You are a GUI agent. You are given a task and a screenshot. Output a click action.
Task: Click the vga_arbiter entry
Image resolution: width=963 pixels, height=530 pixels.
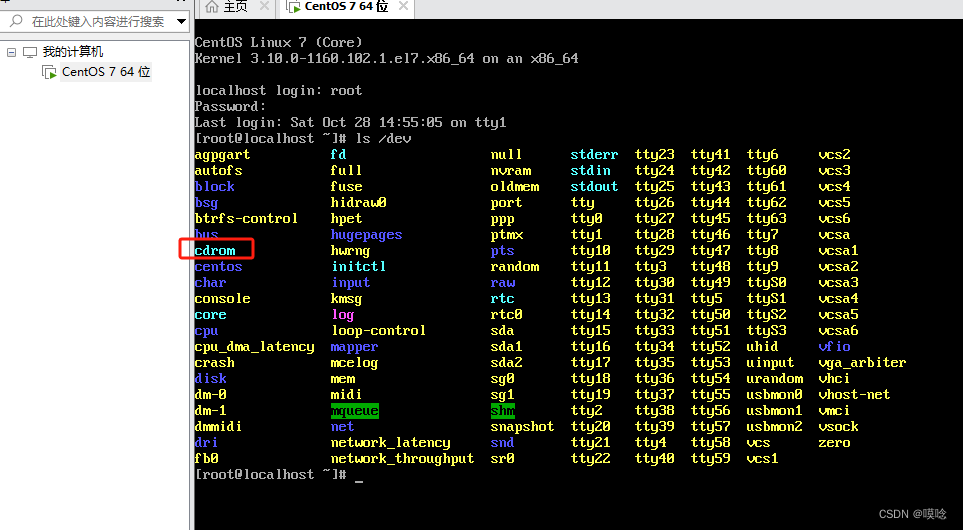click(862, 363)
